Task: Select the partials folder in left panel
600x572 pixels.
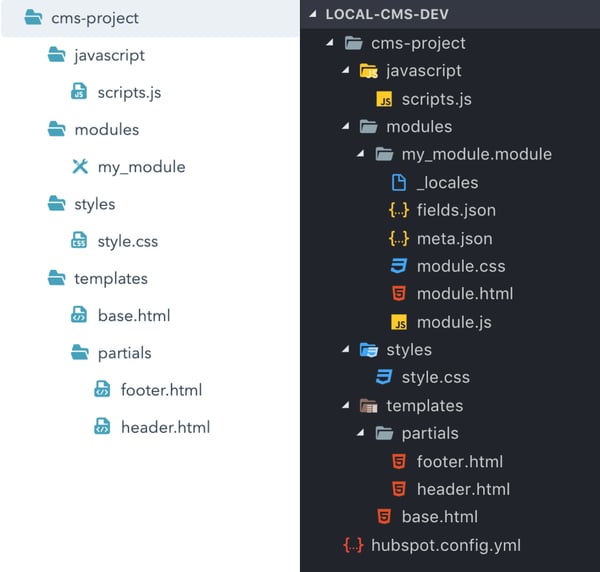Action: pos(125,352)
